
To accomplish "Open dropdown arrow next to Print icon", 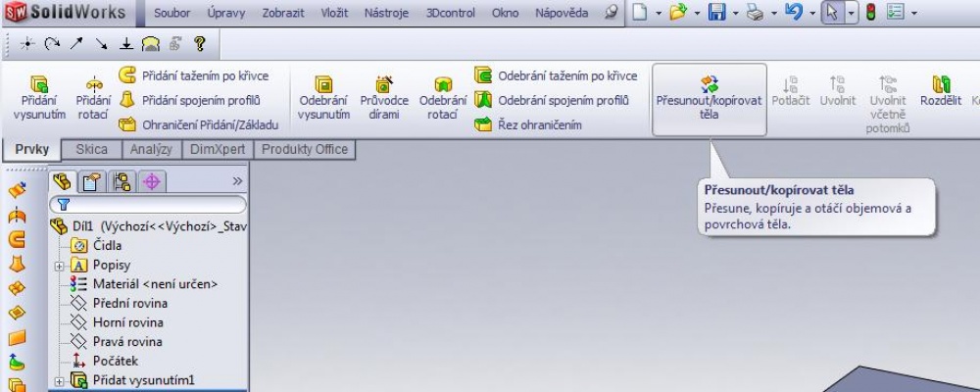I will pos(774,13).
